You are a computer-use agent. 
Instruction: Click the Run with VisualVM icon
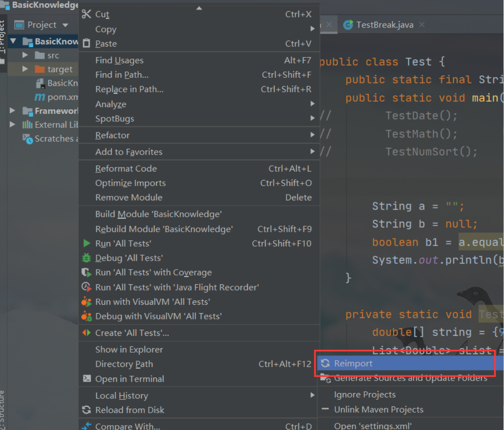point(87,302)
